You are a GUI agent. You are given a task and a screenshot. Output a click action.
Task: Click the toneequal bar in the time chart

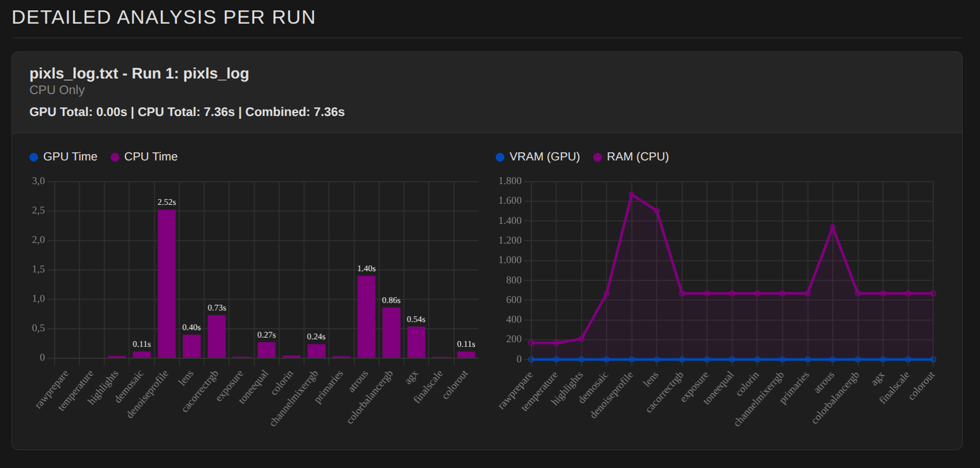coord(266,350)
